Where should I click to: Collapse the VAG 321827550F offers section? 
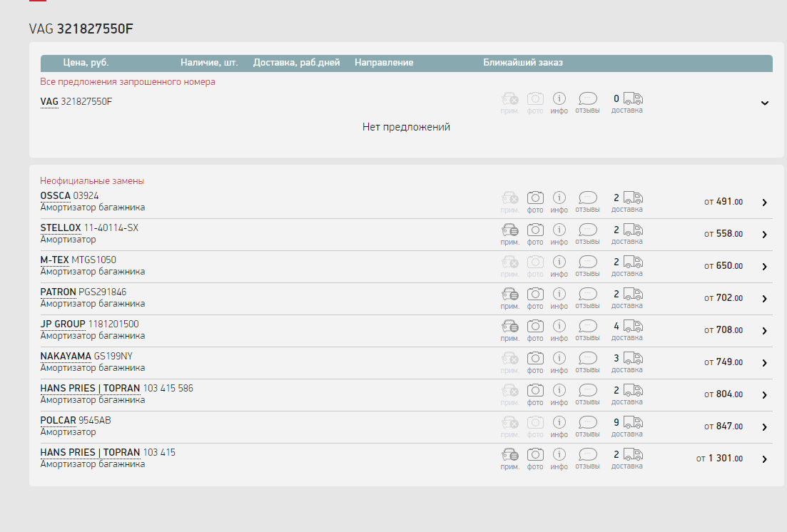click(x=764, y=103)
